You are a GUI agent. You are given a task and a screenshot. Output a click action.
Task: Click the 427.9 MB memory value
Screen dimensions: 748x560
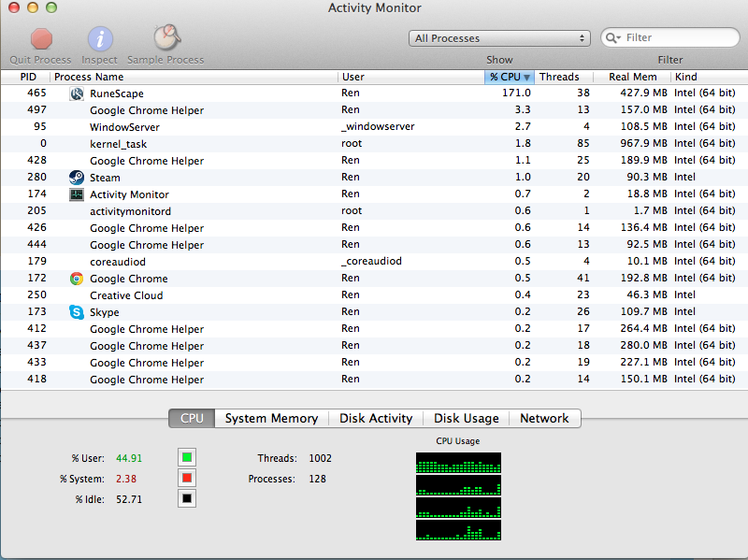(x=643, y=93)
